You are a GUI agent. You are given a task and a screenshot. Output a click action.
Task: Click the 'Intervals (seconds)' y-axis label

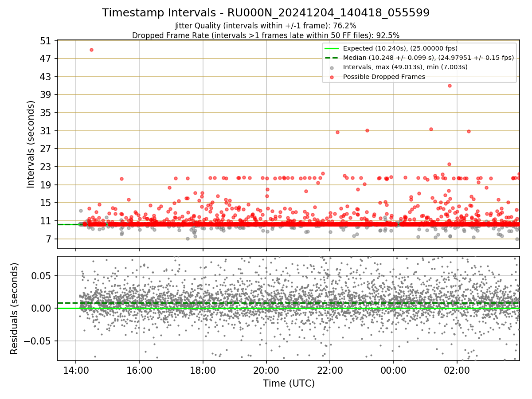click(x=31, y=144)
